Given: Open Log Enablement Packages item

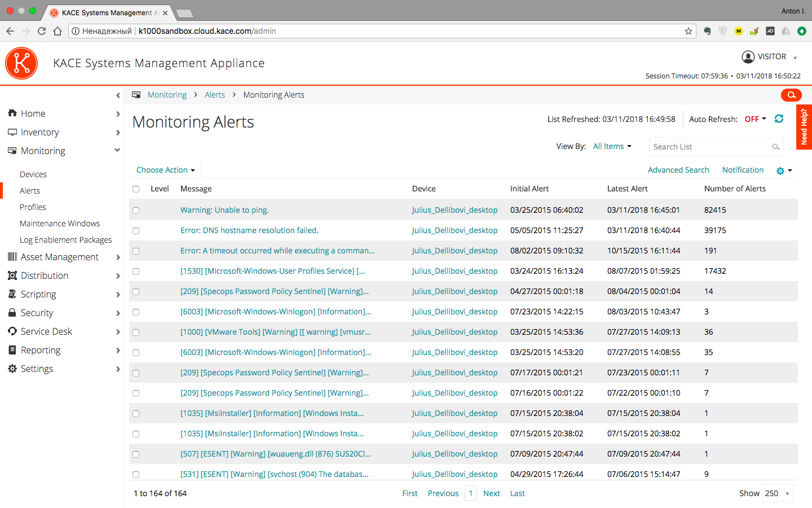Looking at the screenshot, I should coord(66,240).
